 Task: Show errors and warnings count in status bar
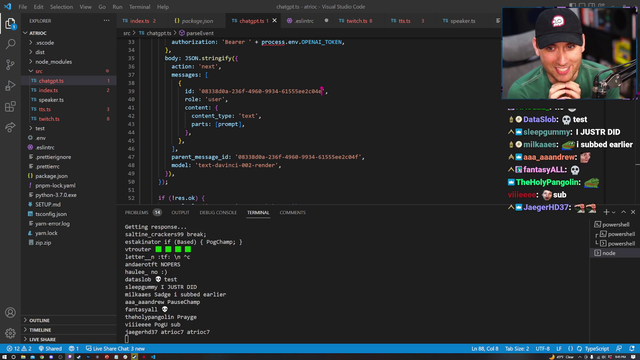pyautogui.click(x=19, y=349)
